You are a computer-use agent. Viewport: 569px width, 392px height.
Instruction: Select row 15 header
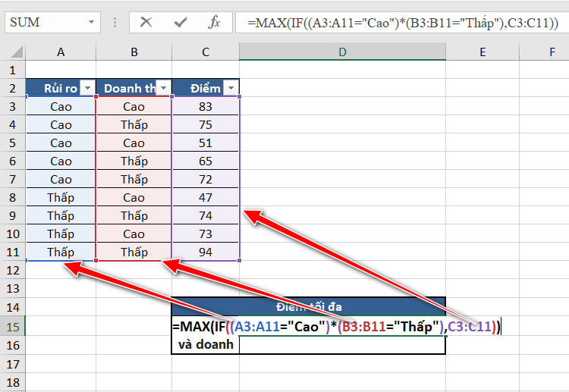pos(13,326)
